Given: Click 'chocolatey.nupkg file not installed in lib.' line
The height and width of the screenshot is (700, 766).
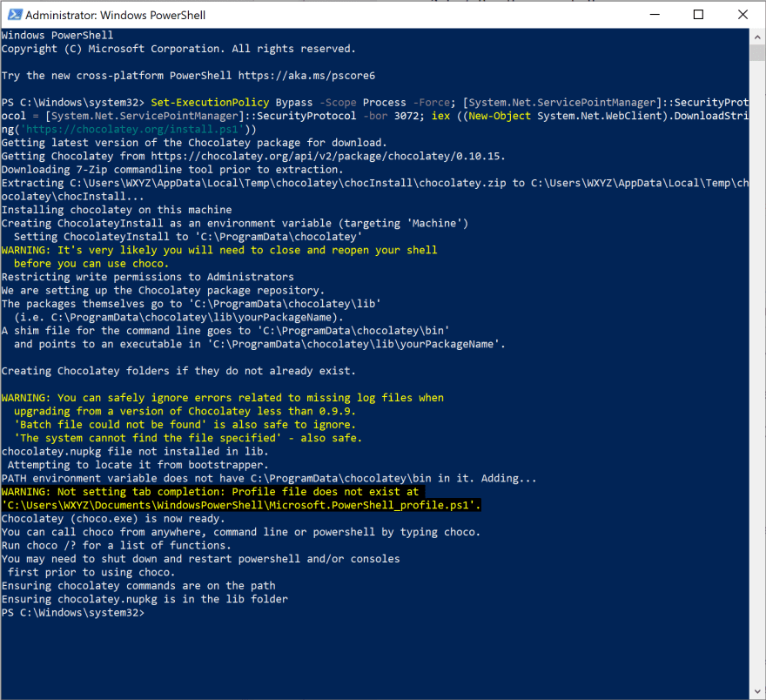Looking at the screenshot, I should pos(135,452).
